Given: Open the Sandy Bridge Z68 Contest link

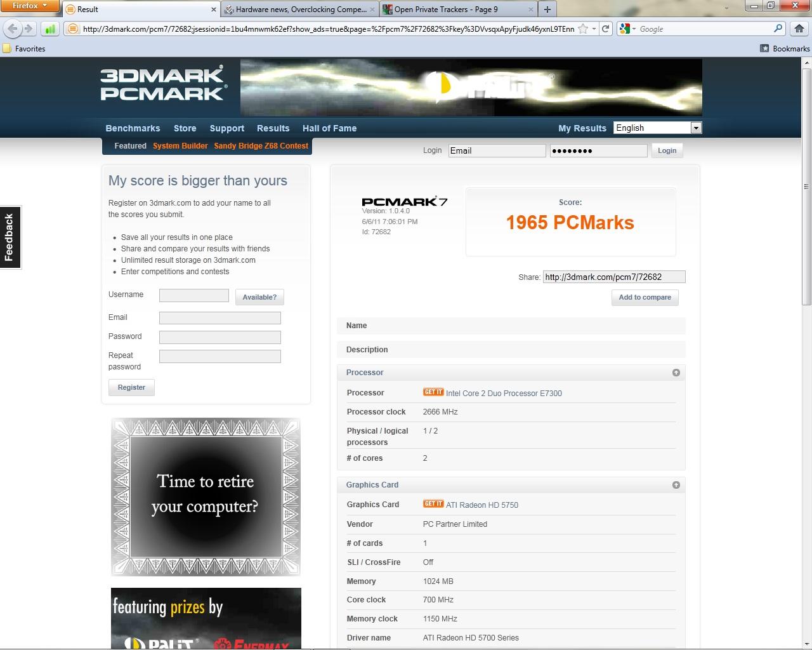Looking at the screenshot, I should click(x=261, y=146).
